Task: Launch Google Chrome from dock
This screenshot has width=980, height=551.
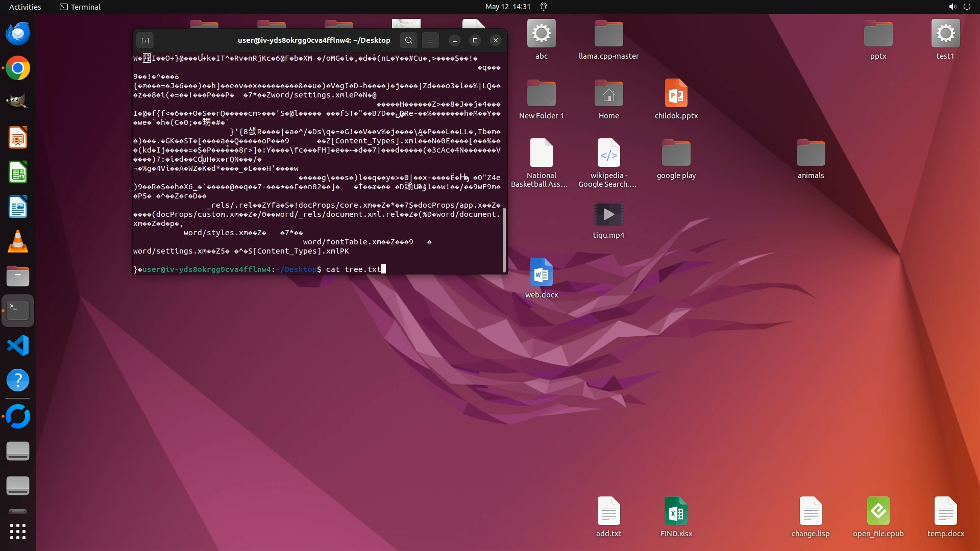Action: (18, 68)
